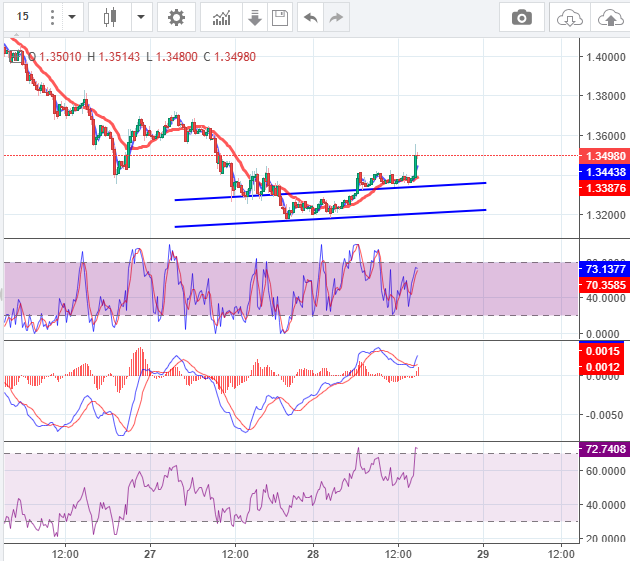Click the cloud upload icon
Image resolution: width=630 pixels, height=561 pixels.
coord(610,18)
